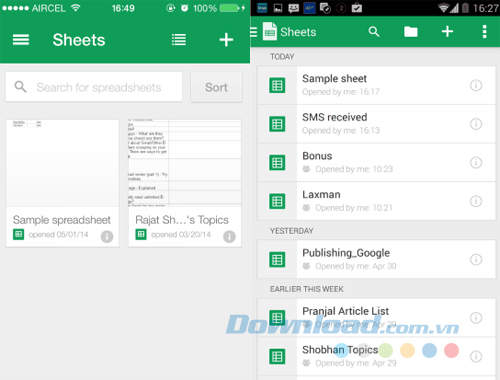Open the three-dot overflow menu

(484, 32)
